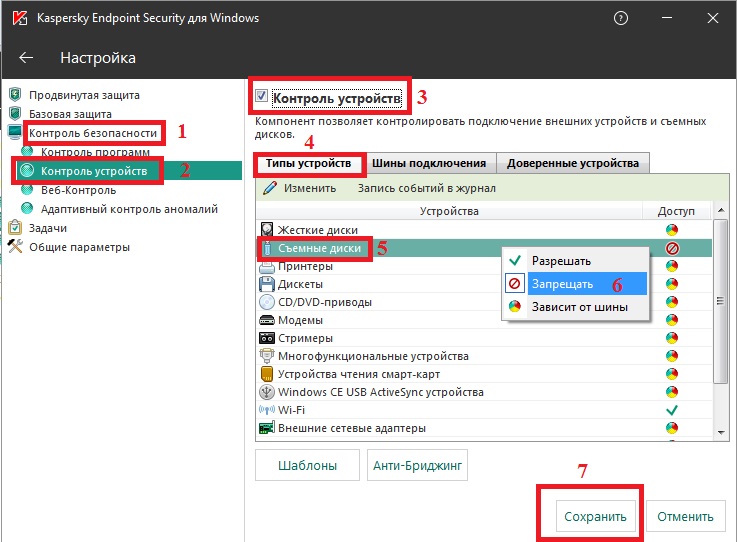Select the Принтеры row text
The width and height of the screenshot is (737, 542).
[305, 266]
